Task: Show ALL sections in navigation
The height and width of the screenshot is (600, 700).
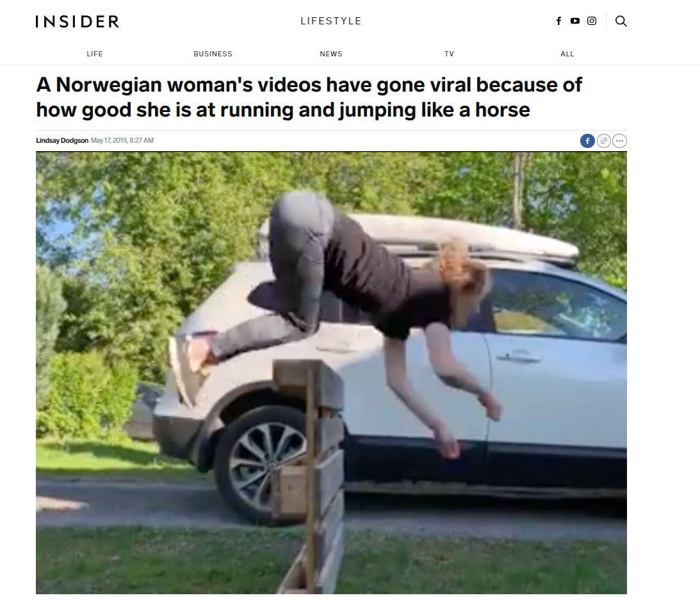Action: 567,54
